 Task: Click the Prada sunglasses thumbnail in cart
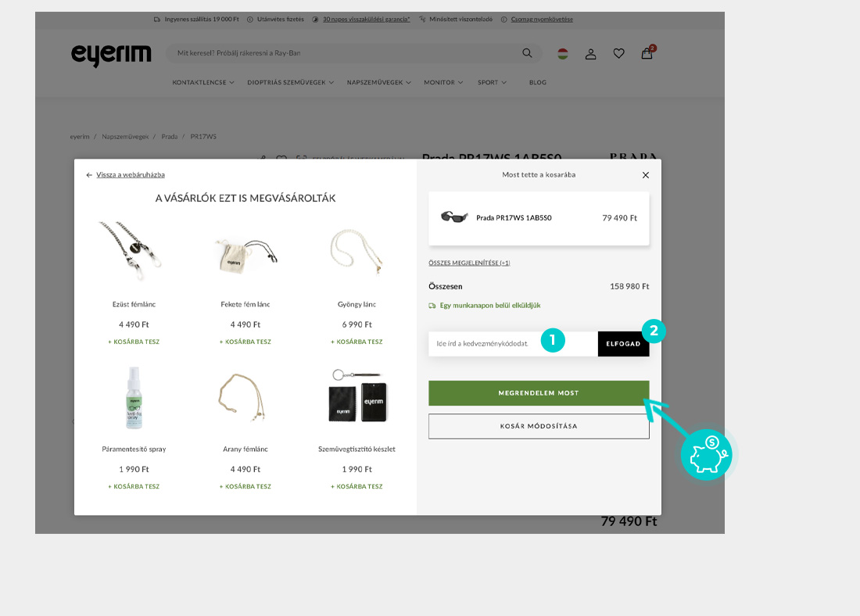coord(454,217)
